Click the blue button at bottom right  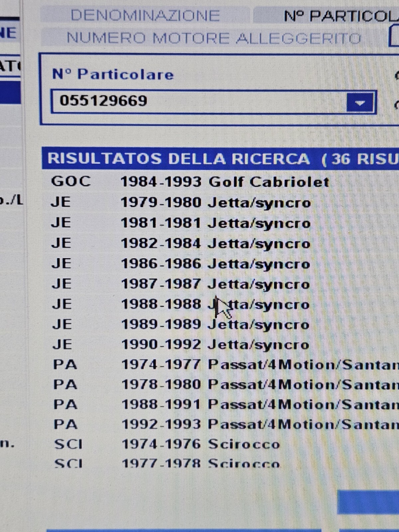368,502
